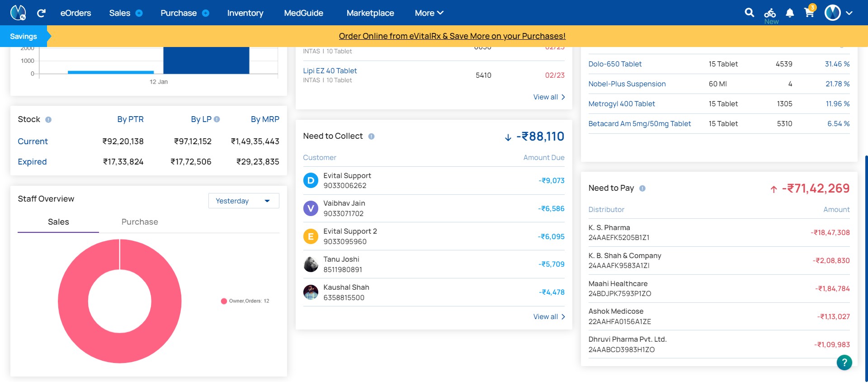868x386 pixels.
Task: Click the plus icon next to Purchase
Action: [x=206, y=13]
